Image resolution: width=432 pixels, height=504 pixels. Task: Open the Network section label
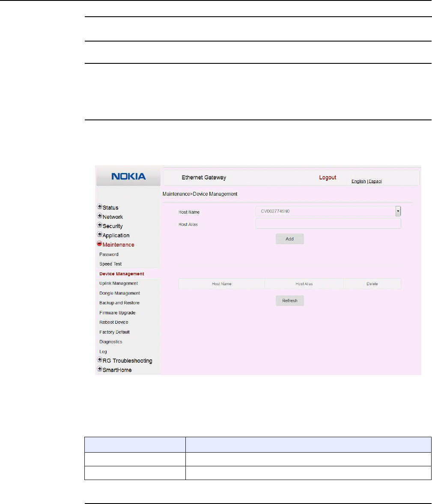pos(113,217)
